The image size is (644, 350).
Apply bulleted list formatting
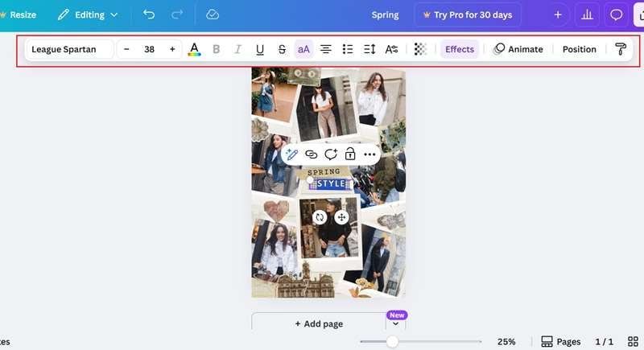click(x=348, y=49)
